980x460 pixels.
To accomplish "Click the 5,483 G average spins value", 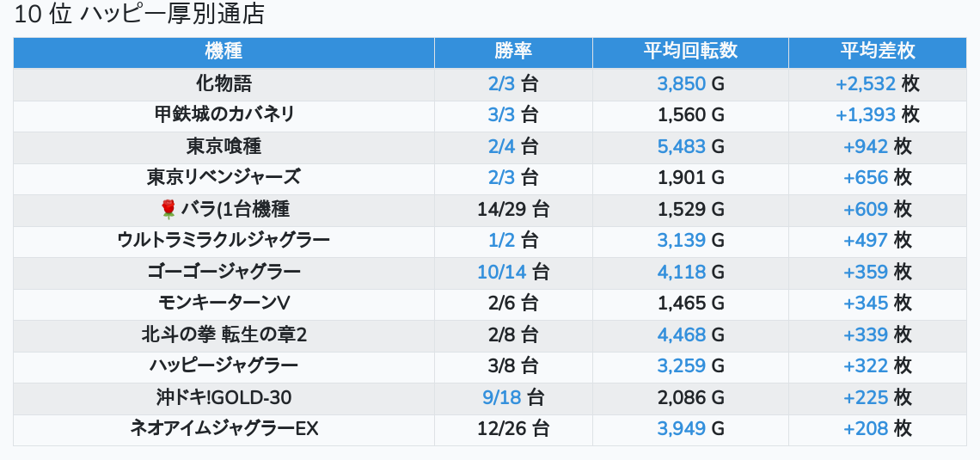I will [682, 146].
